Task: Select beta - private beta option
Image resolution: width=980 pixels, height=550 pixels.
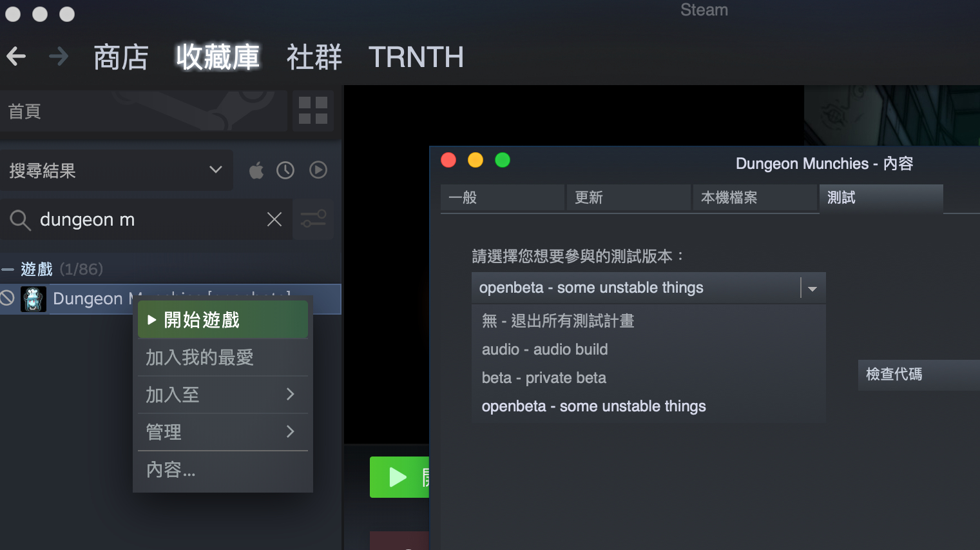Action: 649,378
